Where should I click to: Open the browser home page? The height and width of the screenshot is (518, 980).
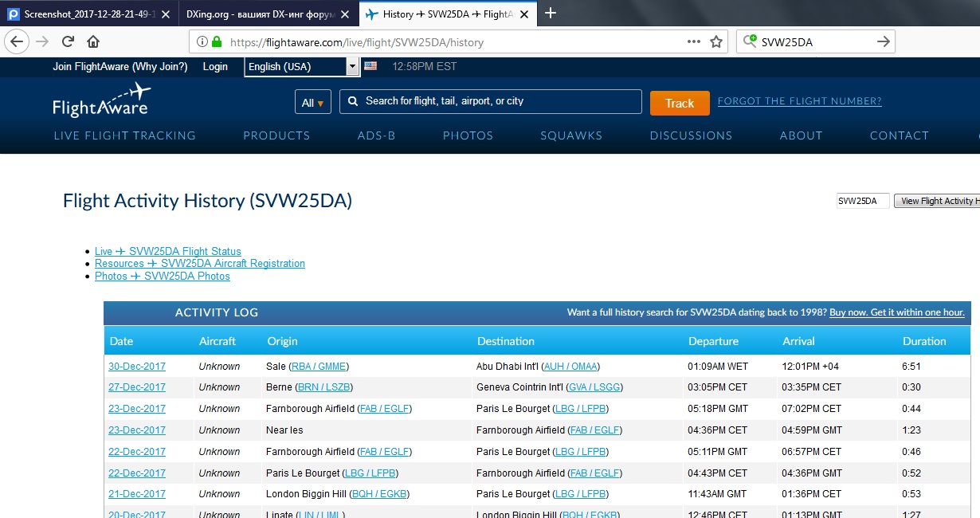tap(92, 41)
